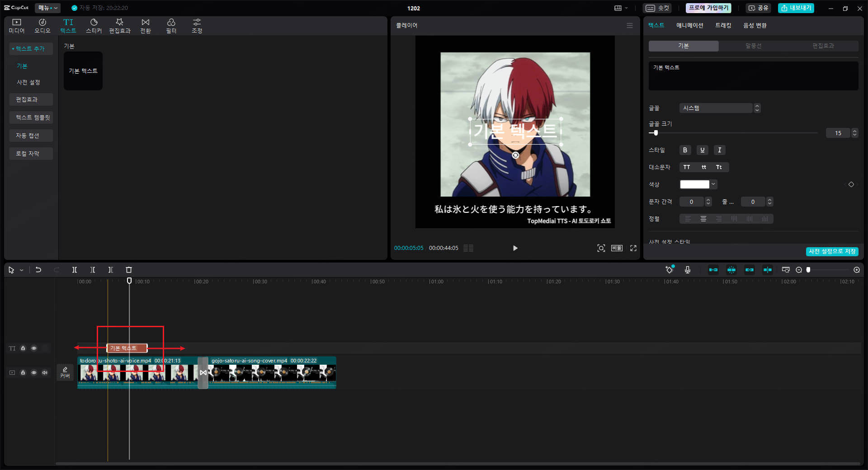Select the 말풍선 sub-tab
Viewport: 868px width, 470px height.
(x=754, y=46)
